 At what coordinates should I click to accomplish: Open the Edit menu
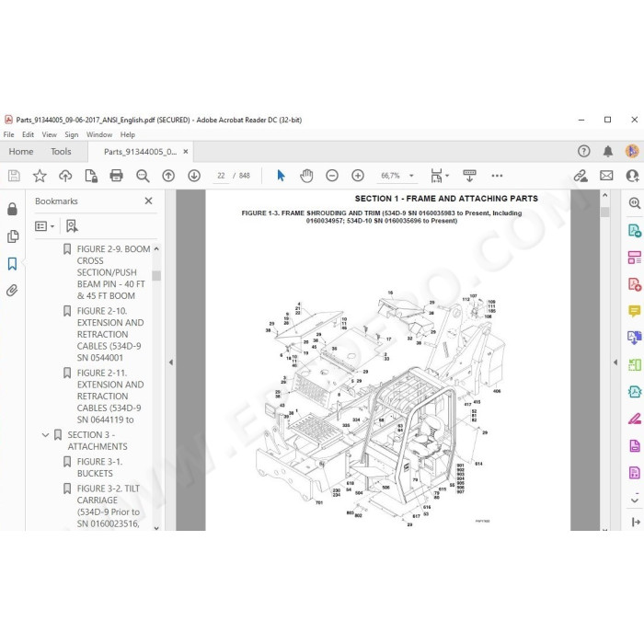pos(28,134)
